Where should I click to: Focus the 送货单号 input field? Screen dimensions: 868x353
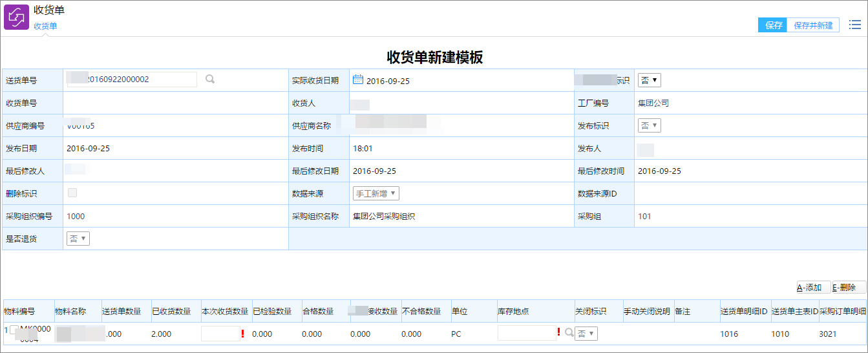(132, 80)
